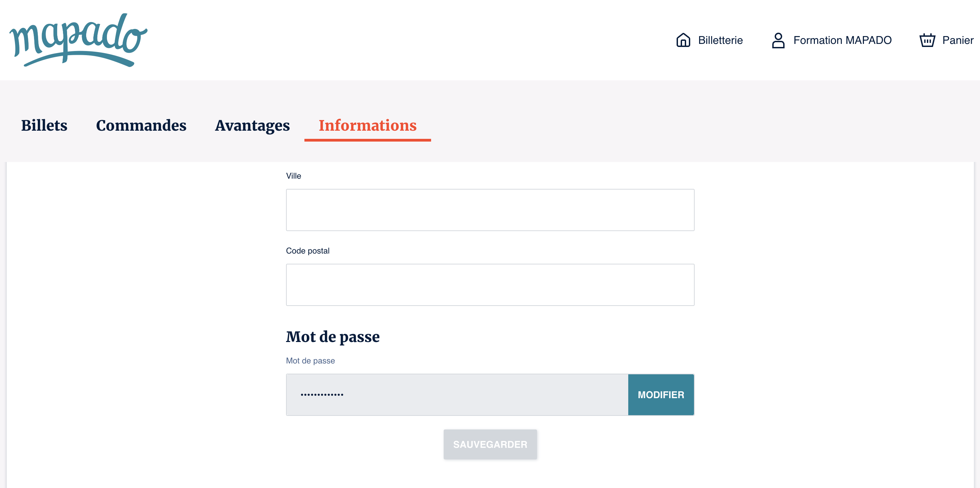
Task: Click the shopping basket icon
Action: point(927,40)
